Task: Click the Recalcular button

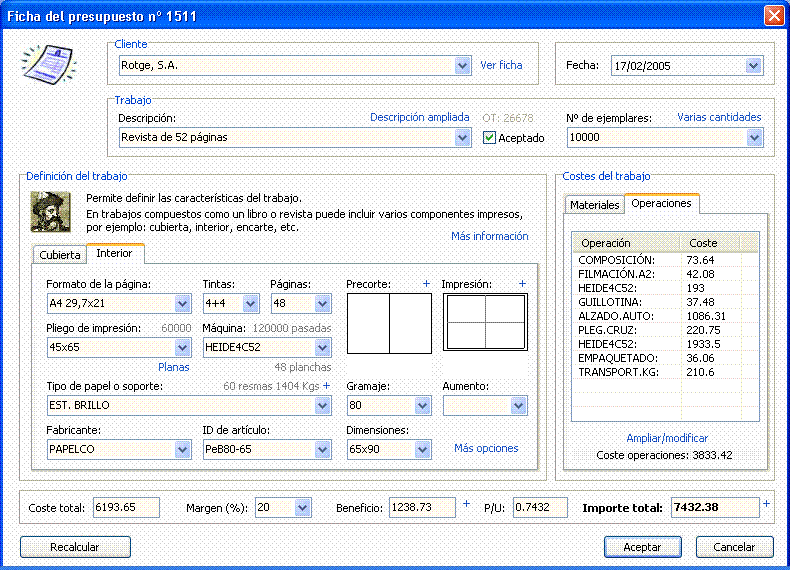Action: [75, 547]
